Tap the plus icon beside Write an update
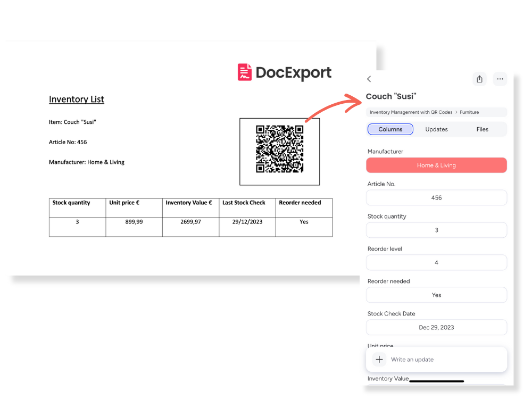Screen dimensions: 532x399 pos(379,359)
